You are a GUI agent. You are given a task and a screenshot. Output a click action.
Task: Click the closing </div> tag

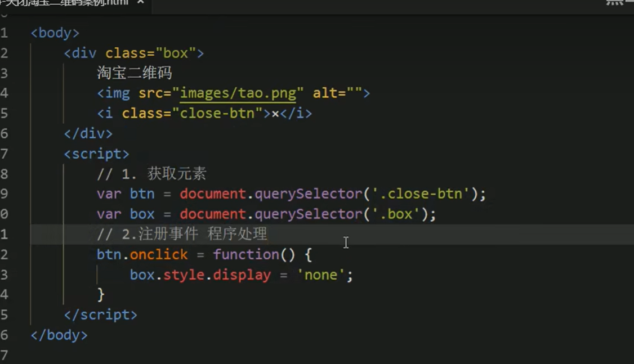pos(88,133)
